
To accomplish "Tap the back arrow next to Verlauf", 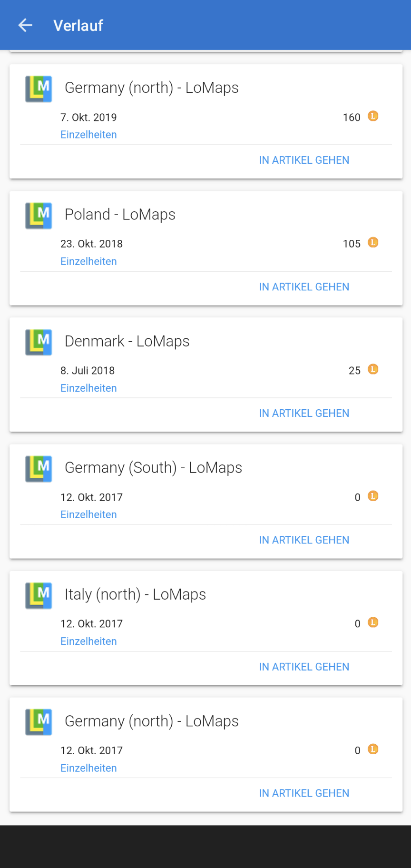I will pos(25,25).
